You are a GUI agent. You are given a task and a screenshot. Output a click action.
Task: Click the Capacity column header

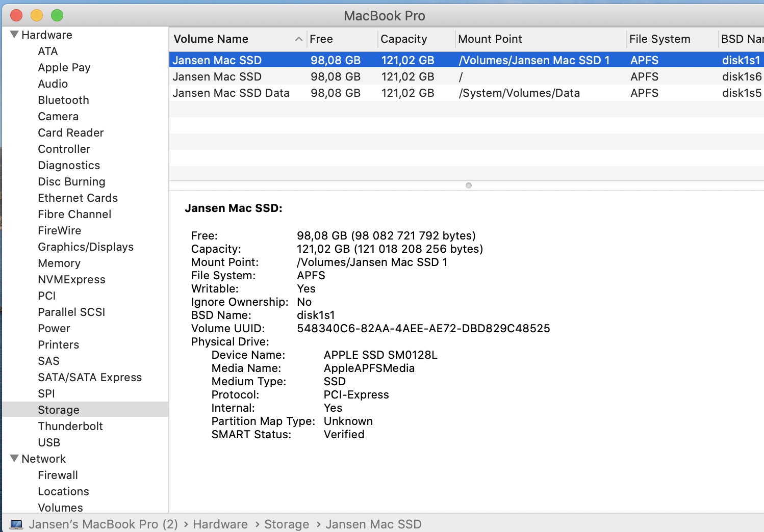(416, 39)
